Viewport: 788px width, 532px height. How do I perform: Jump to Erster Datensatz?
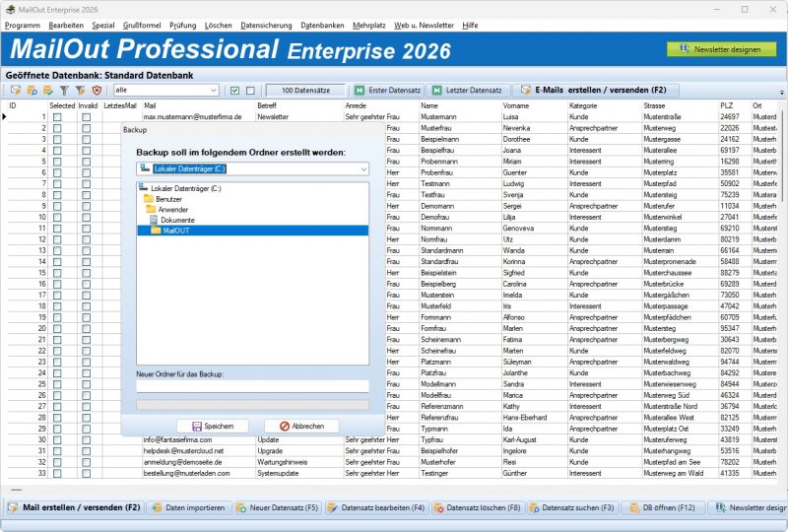point(387,90)
